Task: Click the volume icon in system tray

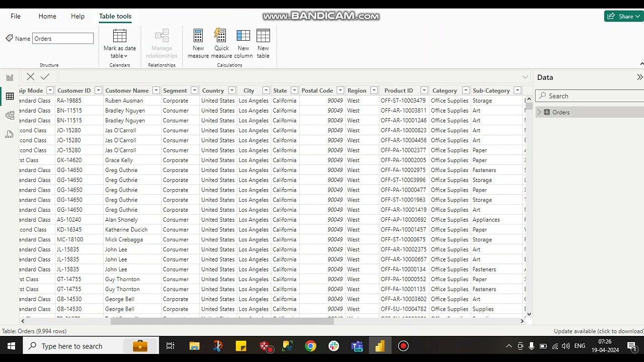Action: [566, 346]
